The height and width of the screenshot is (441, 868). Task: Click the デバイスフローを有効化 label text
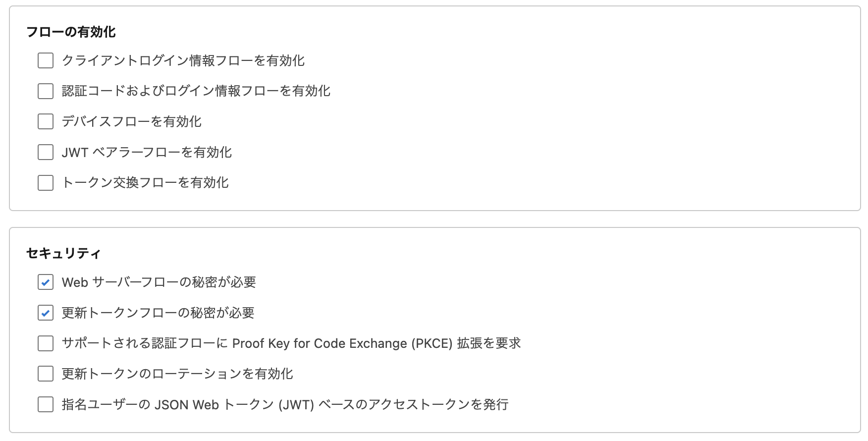[x=131, y=122]
